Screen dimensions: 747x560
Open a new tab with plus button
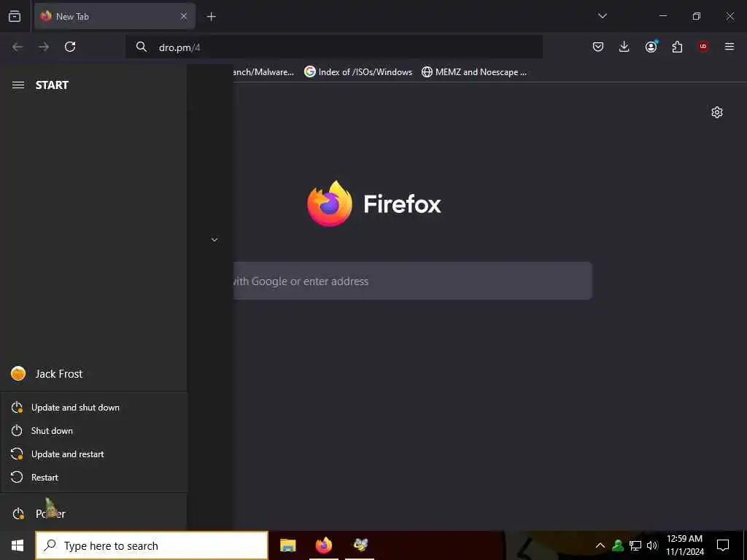[x=211, y=17]
